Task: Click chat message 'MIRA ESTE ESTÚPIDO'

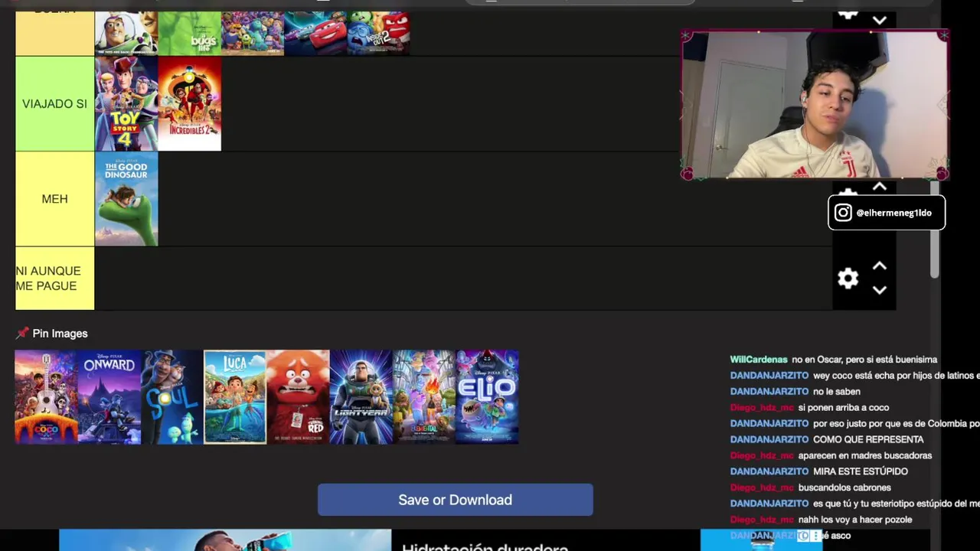Action: [x=861, y=472]
